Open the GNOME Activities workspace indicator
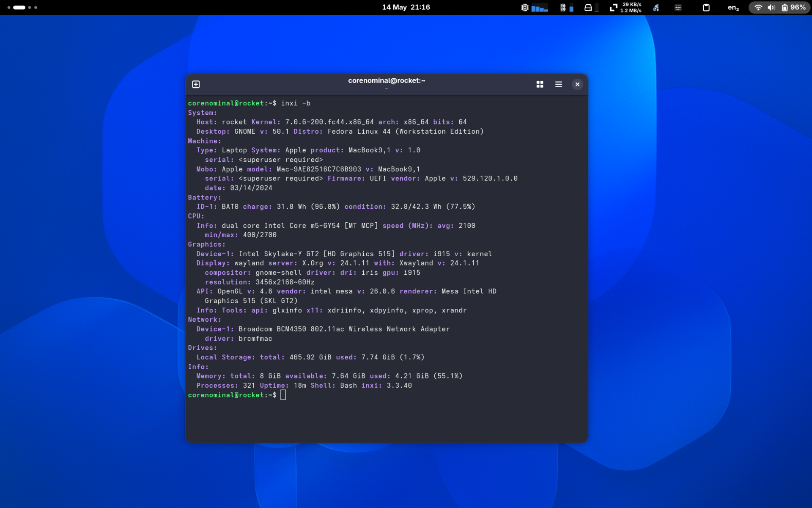The height and width of the screenshot is (508, 812). (22, 7)
